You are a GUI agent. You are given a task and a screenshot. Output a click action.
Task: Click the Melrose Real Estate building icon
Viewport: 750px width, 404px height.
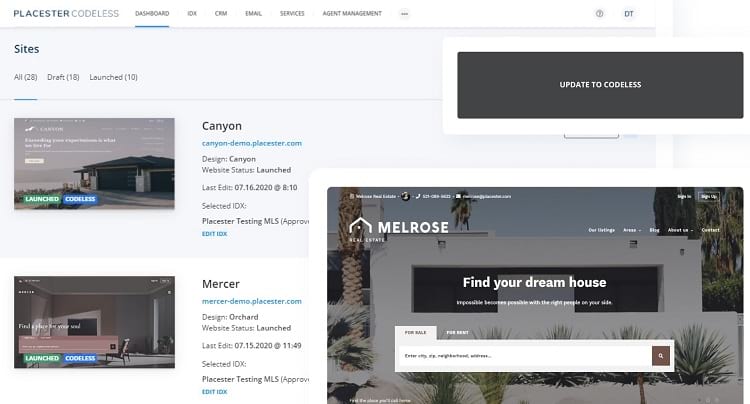tap(352, 197)
